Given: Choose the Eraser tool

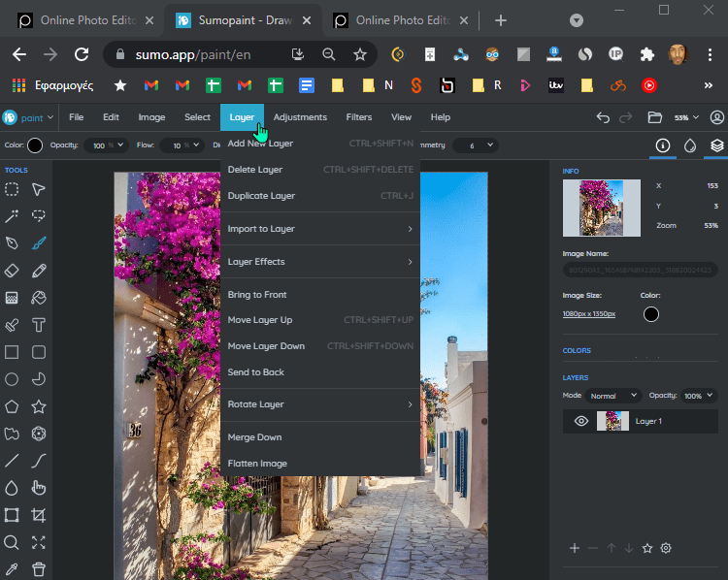Looking at the screenshot, I should click(x=13, y=271).
